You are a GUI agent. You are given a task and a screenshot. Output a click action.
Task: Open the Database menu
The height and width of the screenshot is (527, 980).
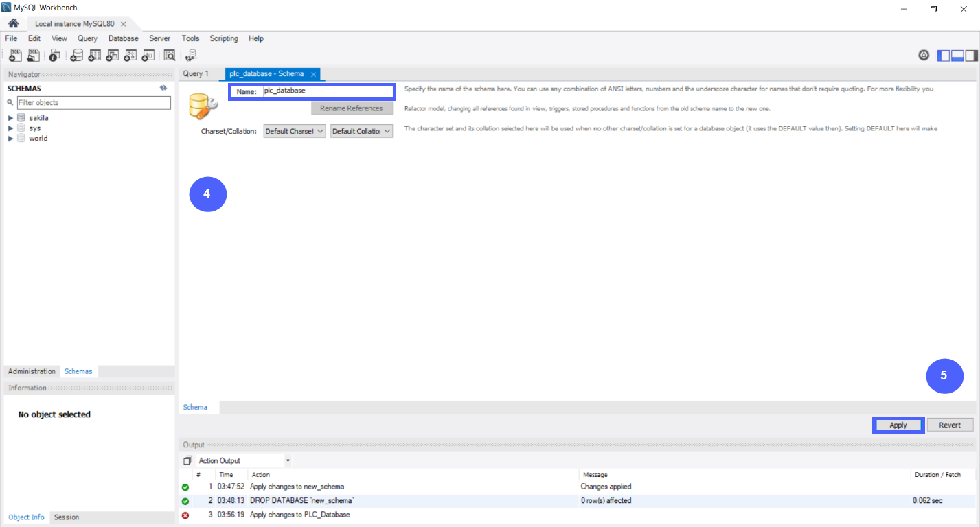pos(123,38)
